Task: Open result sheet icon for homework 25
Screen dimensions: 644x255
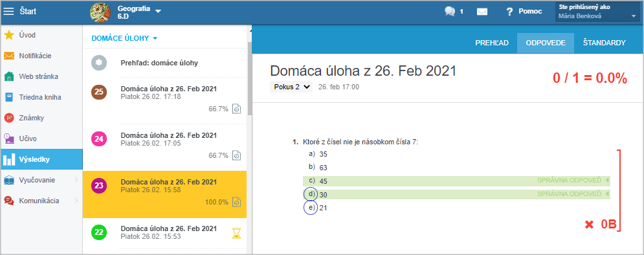Action: 237,109
